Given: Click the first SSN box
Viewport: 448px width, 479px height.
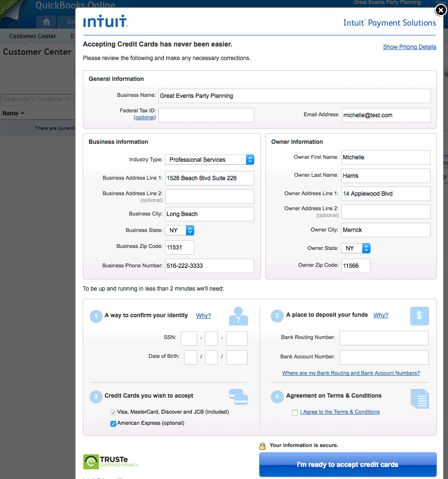Looking at the screenshot, I should click(x=189, y=339).
